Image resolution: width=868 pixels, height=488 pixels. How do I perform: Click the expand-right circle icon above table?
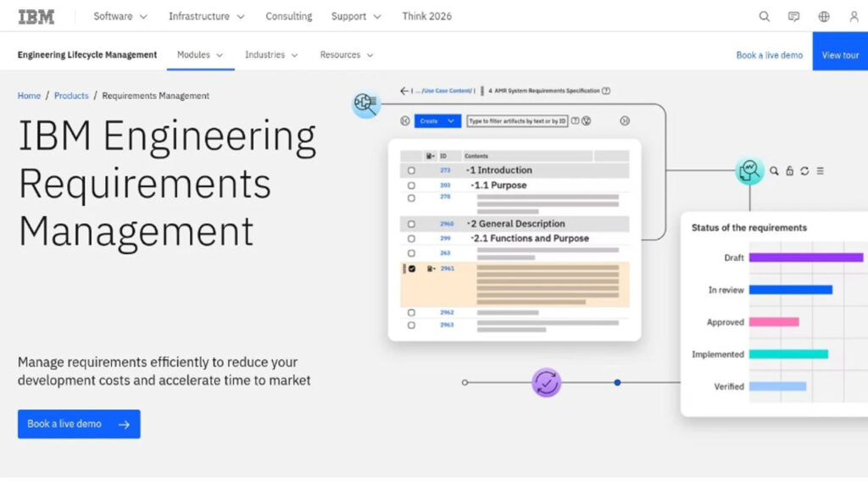[625, 121]
